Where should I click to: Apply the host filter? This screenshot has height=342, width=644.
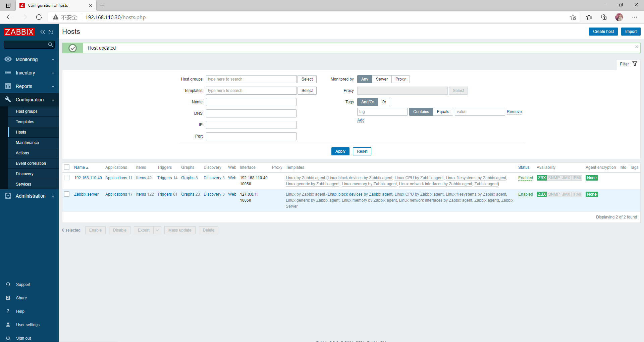tap(340, 151)
